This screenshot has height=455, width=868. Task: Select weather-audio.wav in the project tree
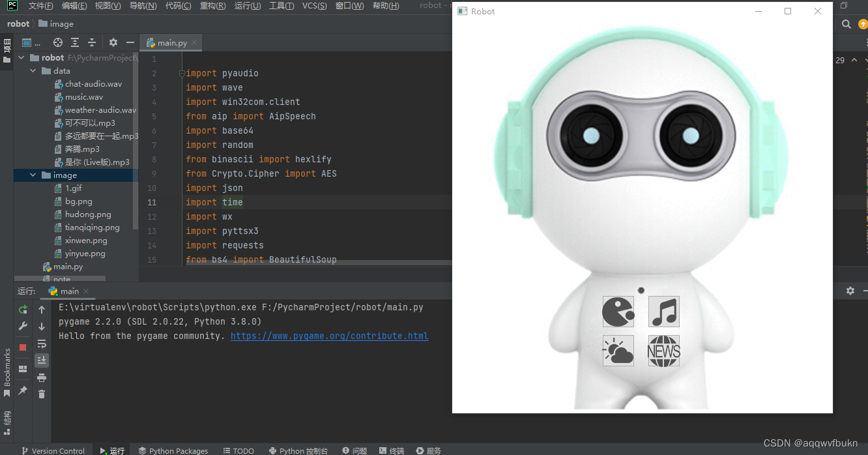100,110
